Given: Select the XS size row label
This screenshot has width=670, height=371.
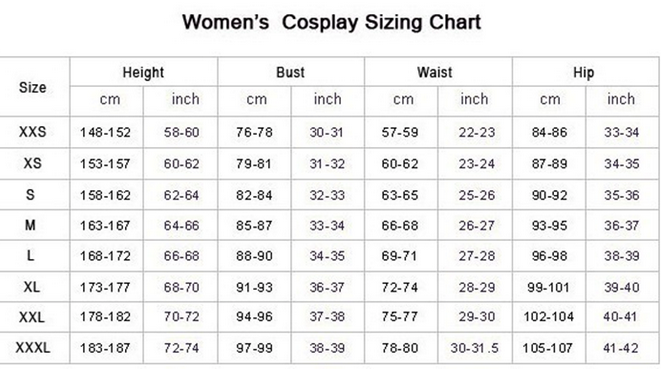Looking at the screenshot, I should click(x=32, y=163).
